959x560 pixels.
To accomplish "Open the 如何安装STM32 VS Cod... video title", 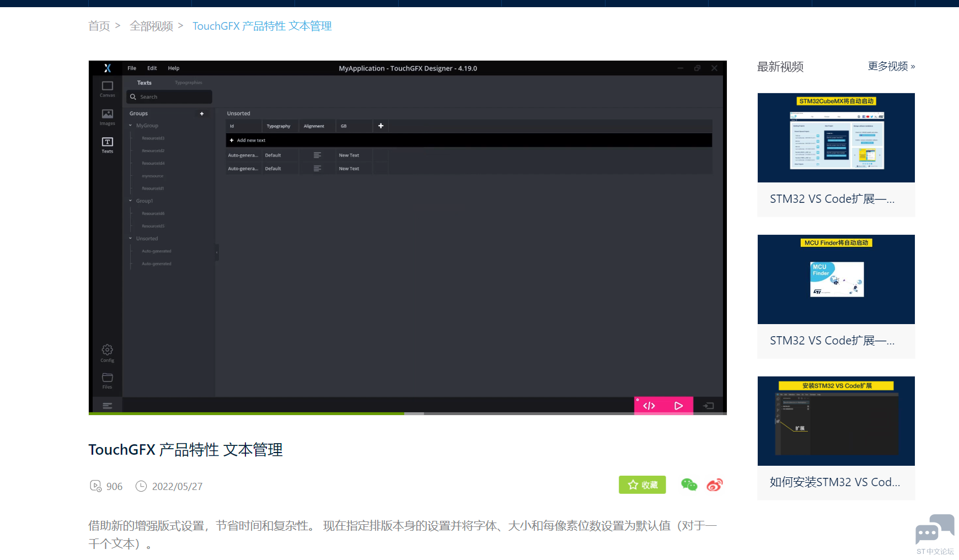I will [835, 482].
